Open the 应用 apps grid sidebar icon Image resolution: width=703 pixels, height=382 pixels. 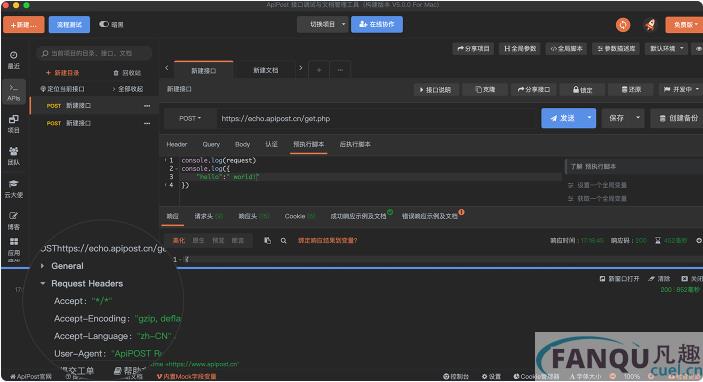click(13, 247)
